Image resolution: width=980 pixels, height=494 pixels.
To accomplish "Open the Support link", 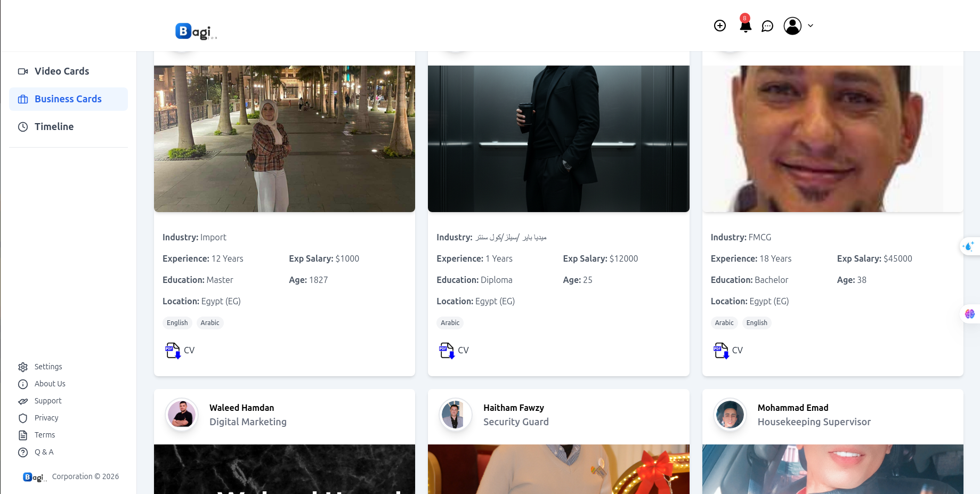I will [48, 401].
